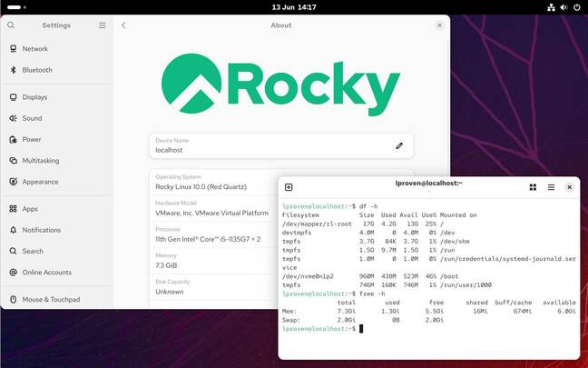588x368 pixels.
Task: Edit the device name with the pencil icon
Action: 399,145
